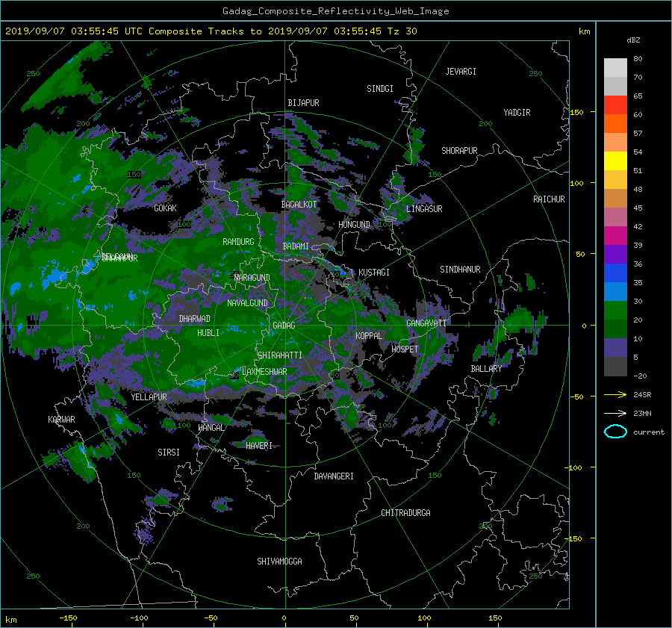
Task: Pick the magenta swatch in dBZ legend
Action: click(x=615, y=235)
